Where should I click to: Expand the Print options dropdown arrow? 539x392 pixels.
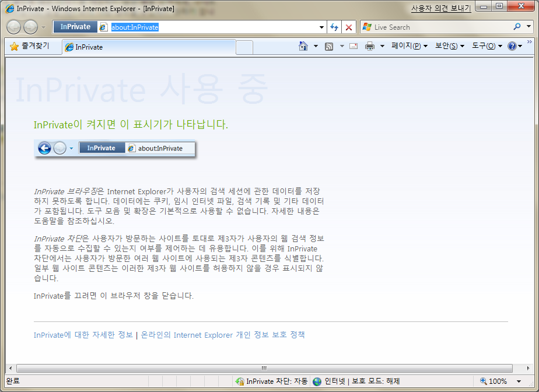pyautogui.click(x=382, y=46)
